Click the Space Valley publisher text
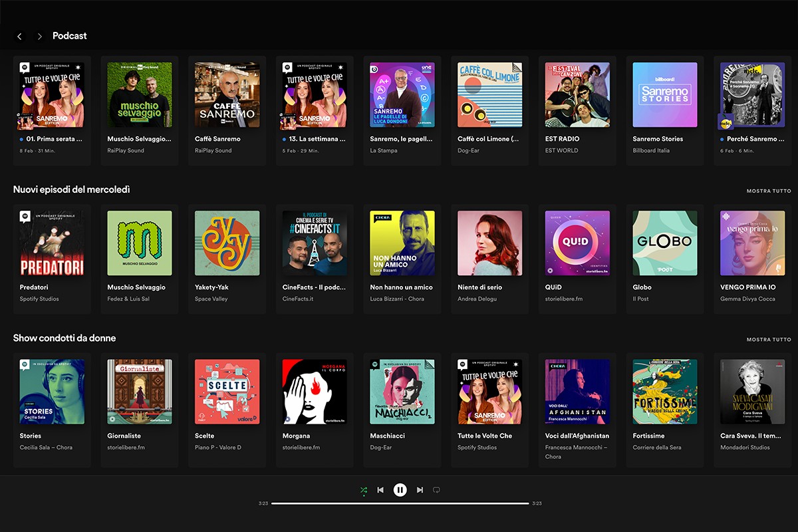This screenshot has width=798, height=532. pyautogui.click(x=211, y=299)
